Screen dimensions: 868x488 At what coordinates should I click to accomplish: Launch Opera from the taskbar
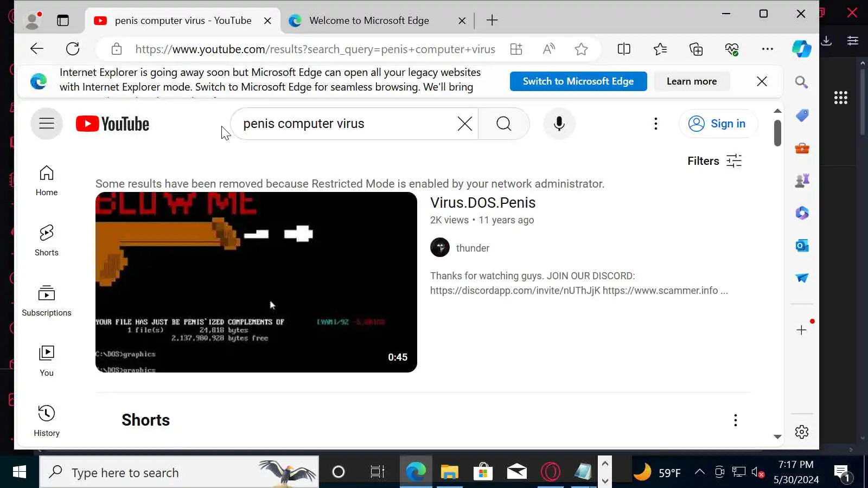[550, 472]
